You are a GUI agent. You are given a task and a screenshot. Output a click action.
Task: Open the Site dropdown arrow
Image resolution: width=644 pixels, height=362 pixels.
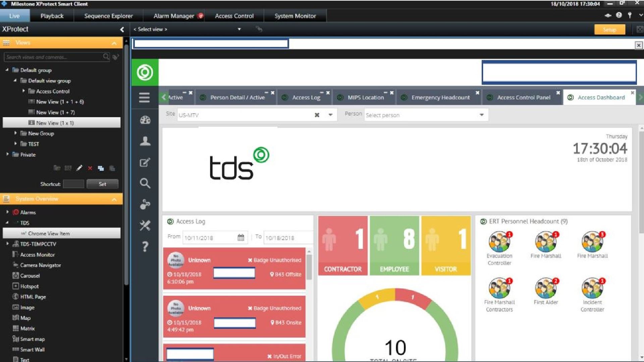click(330, 115)
